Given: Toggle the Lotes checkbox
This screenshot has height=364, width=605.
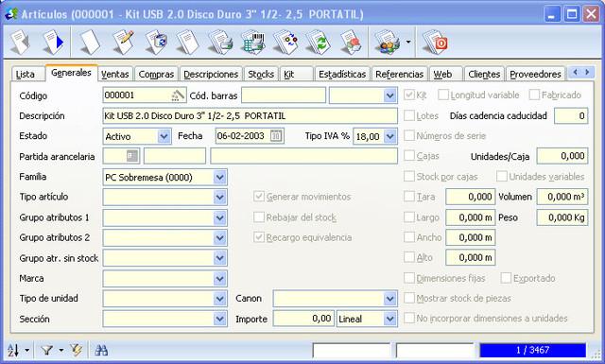Looking at the screenshot, I should tap(409, 115).
